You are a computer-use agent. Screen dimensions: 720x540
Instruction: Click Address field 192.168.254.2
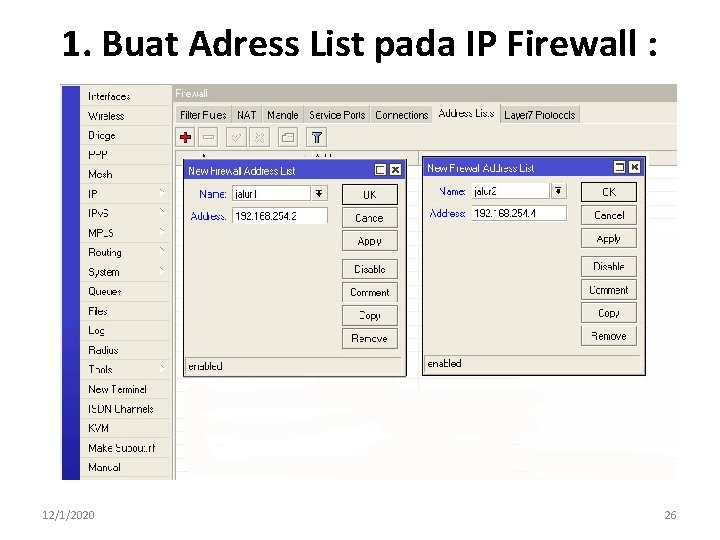click(x=280, y=216)
